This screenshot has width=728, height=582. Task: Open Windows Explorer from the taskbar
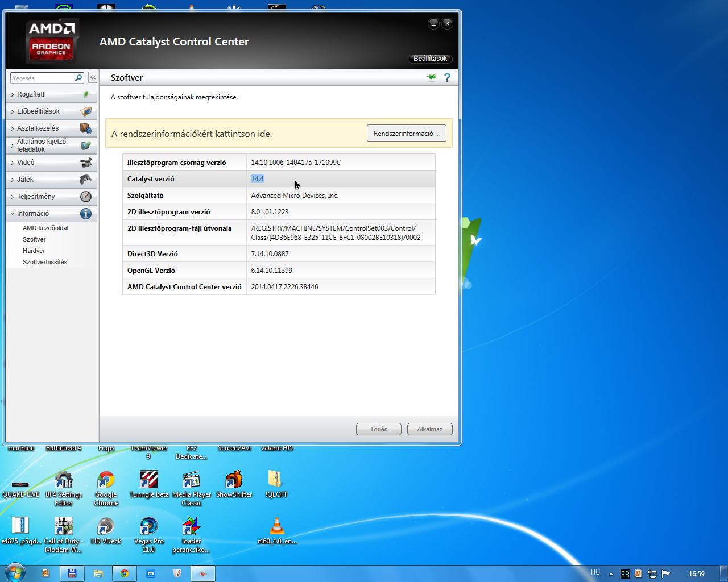(98, 573)
